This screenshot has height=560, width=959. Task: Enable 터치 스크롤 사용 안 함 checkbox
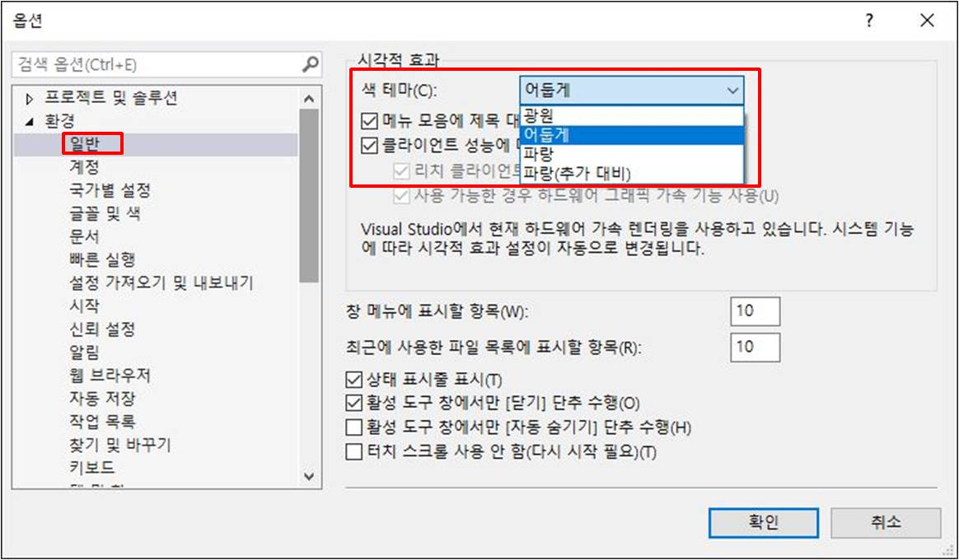[354, 452]
